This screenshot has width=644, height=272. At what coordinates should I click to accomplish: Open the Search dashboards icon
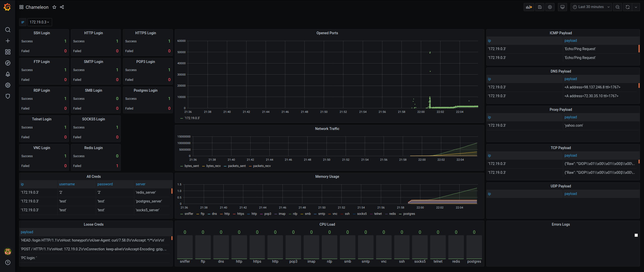tap(8, 30)
